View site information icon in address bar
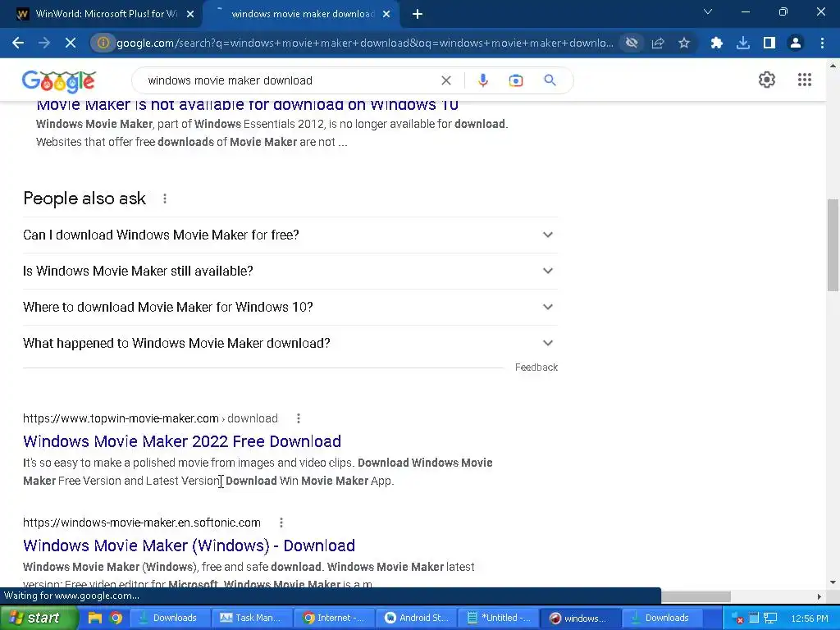Screen dimensions: 840x630 coord(103,43)
